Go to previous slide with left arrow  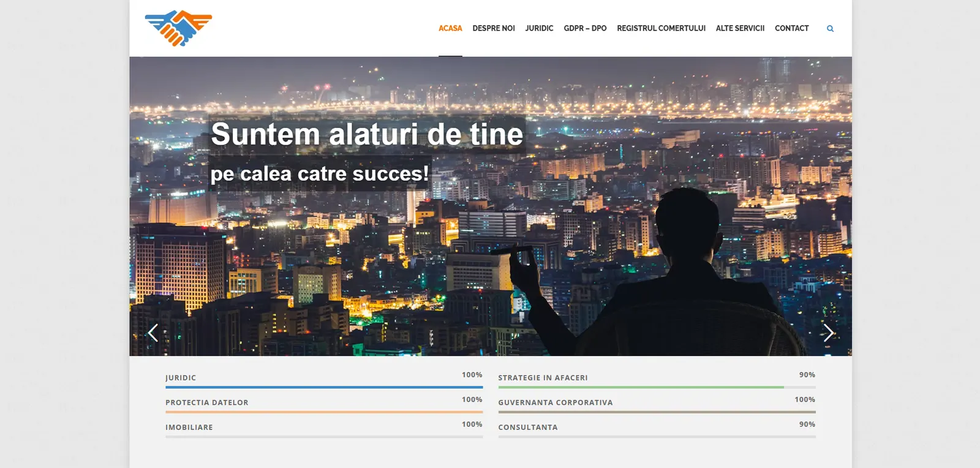153,333
